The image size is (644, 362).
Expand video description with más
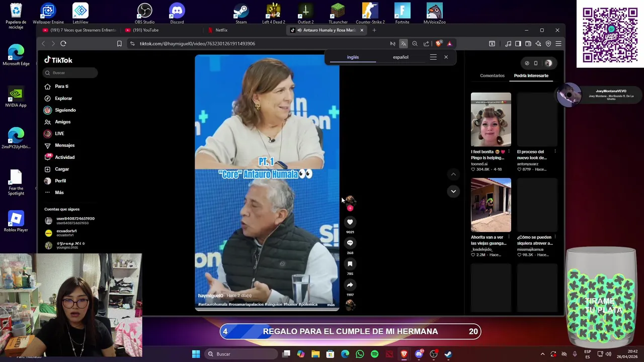tap(331, 305)
